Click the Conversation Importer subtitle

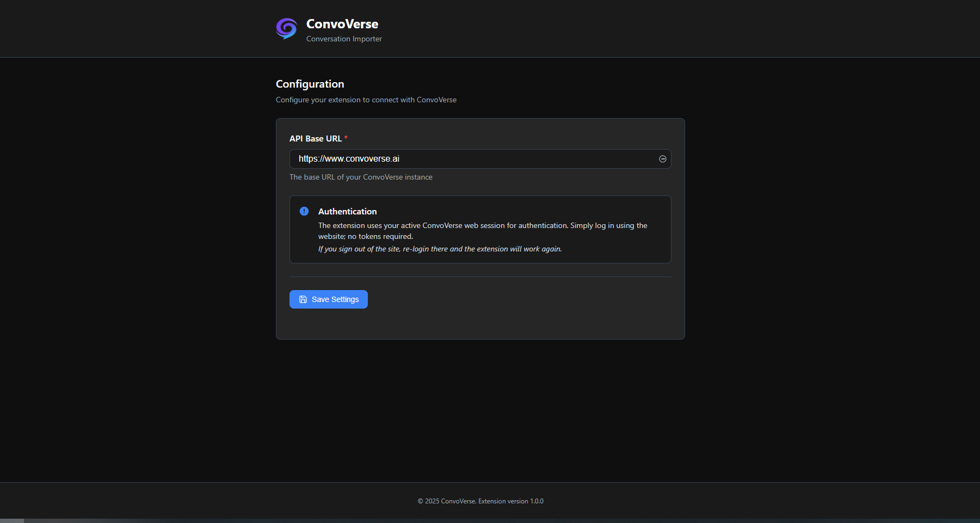pyautogui.click(x=344, y=39)
